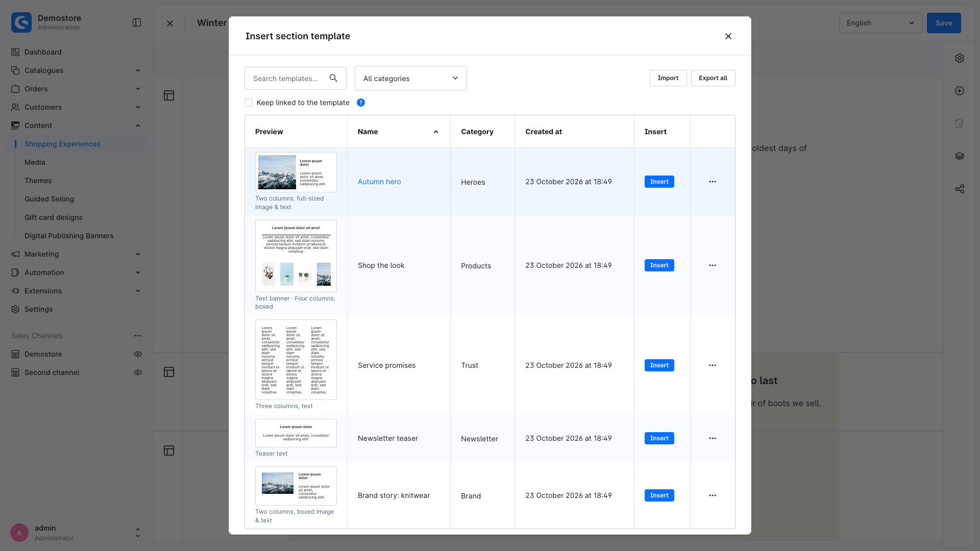Click the Catalogues sidebar icon
980x551 pixels.
pos(15,70)
